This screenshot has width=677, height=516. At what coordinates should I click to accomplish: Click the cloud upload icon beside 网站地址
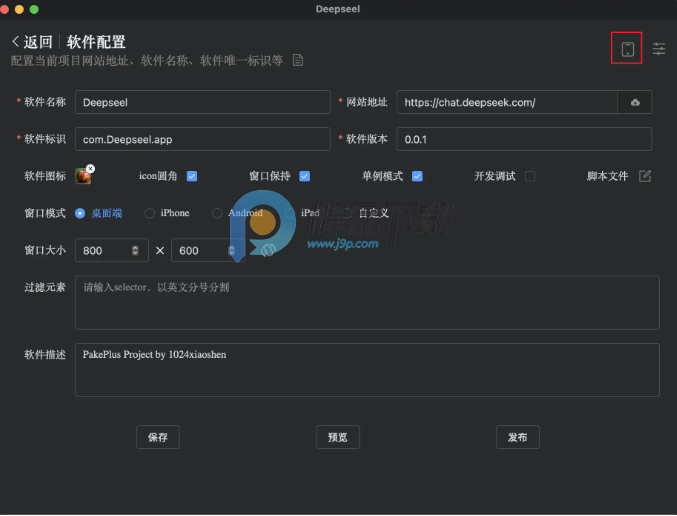(x=635, y=102)
